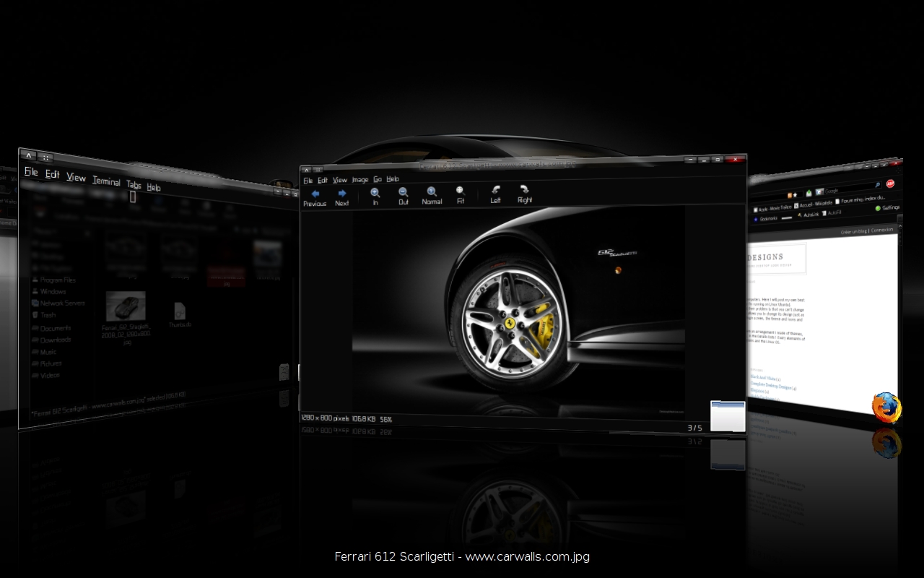Click the desktop thumbnail icon at viewer corner

coord(728,416)
